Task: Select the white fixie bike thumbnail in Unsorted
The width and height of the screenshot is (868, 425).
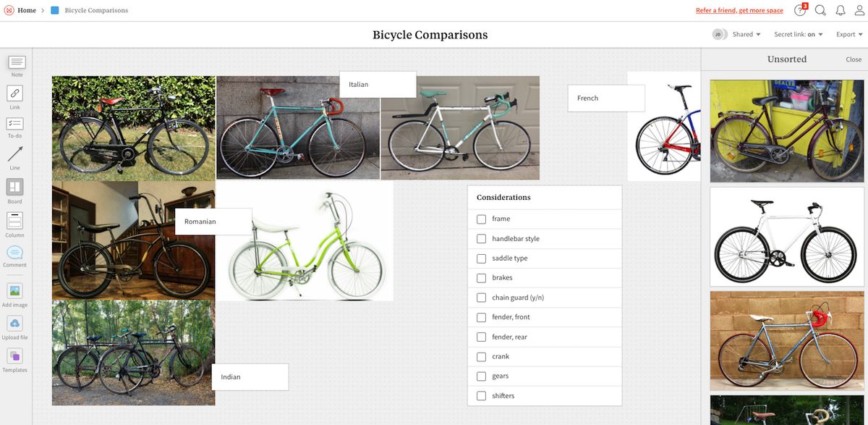Action: tap(787, 237)
